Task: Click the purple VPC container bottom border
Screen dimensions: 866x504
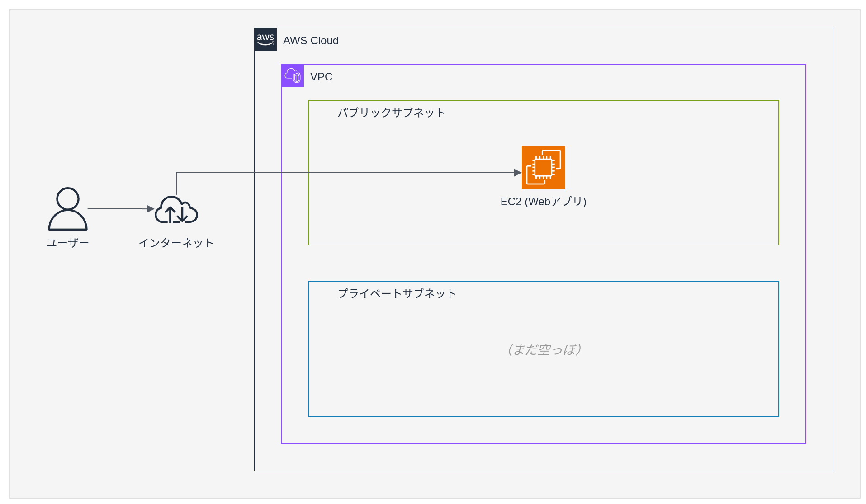Action: [543, 443]
